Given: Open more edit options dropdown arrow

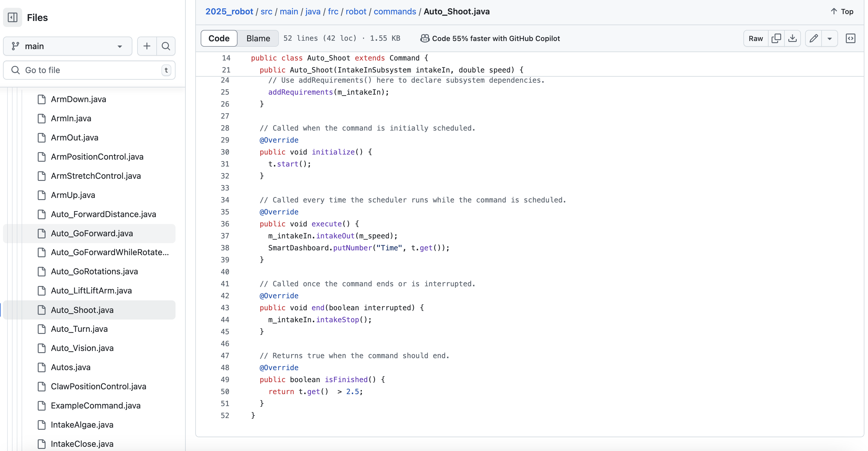Looking at the screenshot, I should 830,38.
